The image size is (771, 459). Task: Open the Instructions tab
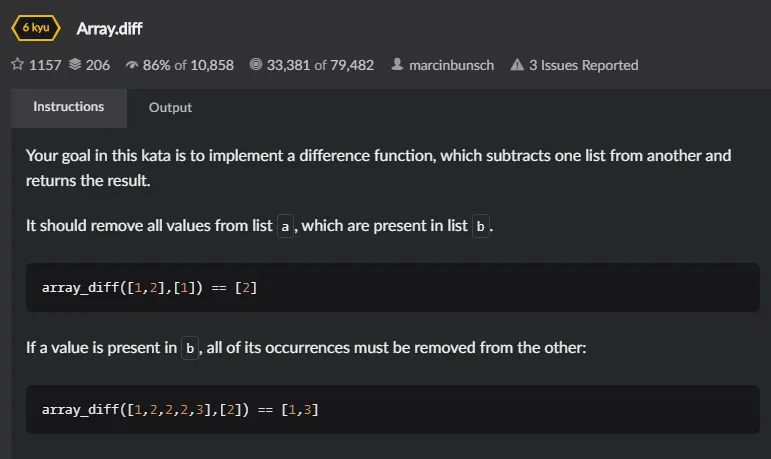pyautogui.click(x=69, y=108)
